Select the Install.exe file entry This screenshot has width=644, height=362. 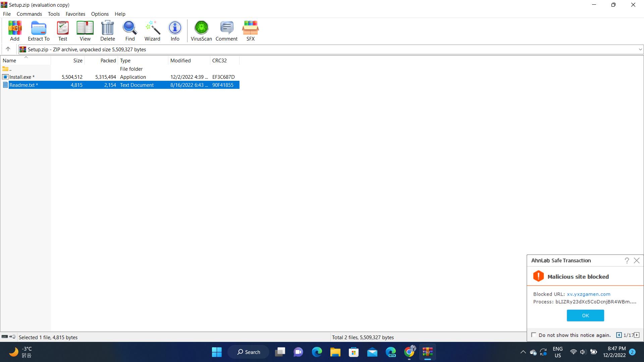[20, 77]
